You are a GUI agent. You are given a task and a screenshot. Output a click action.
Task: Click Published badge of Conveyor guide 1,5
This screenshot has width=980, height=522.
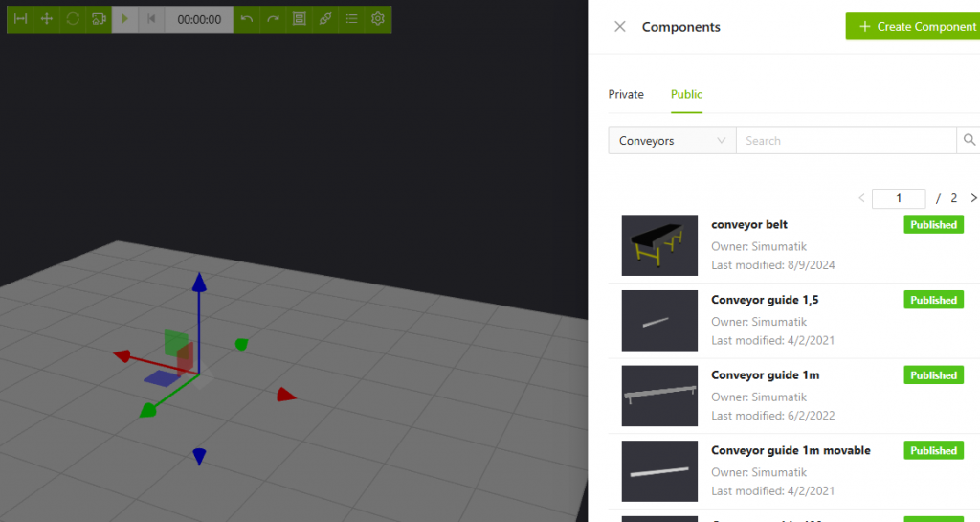[933, 300]
